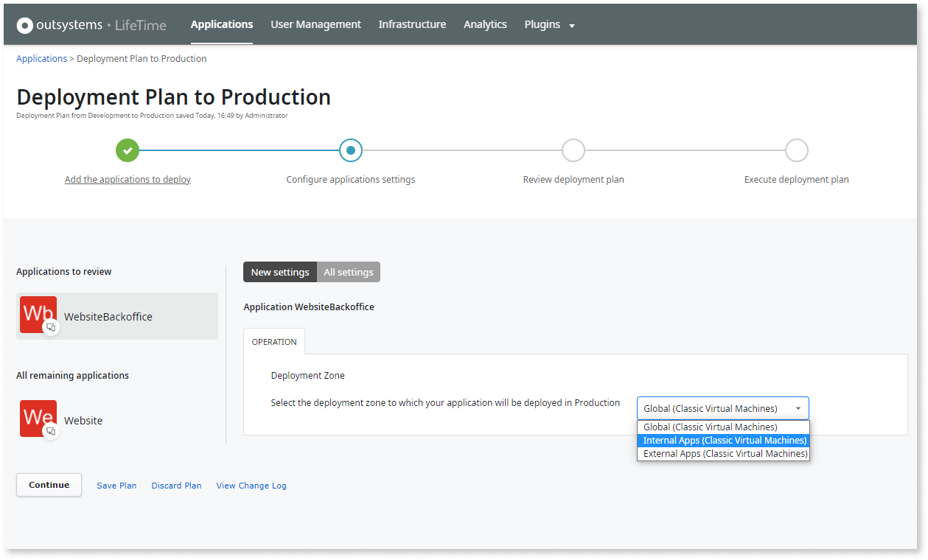This screenshot has width=928, height=560.
Task: Switch to New settings view
Action: coord(280,272)
